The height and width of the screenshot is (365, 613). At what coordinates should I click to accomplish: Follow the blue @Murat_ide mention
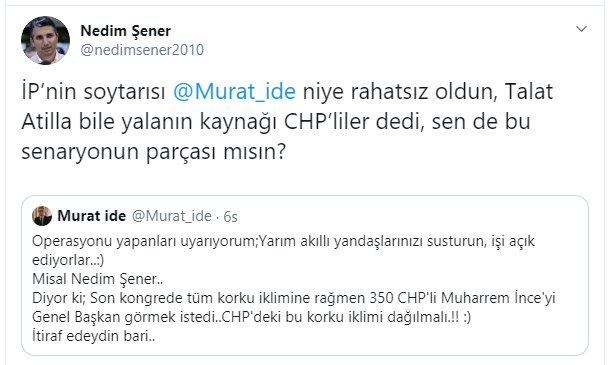(x=234, y=91)
